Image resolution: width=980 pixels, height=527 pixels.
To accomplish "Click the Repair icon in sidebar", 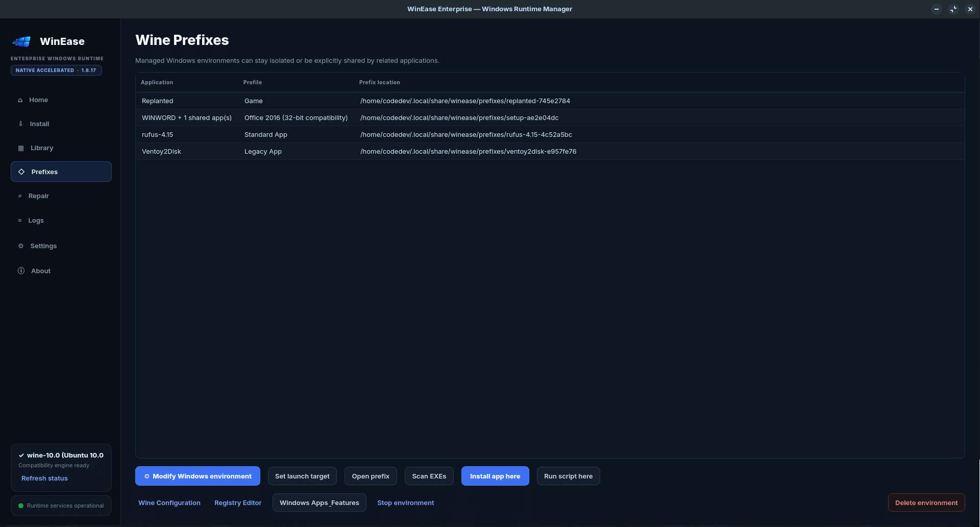I will pyautogui.click(x=20, y=196).
